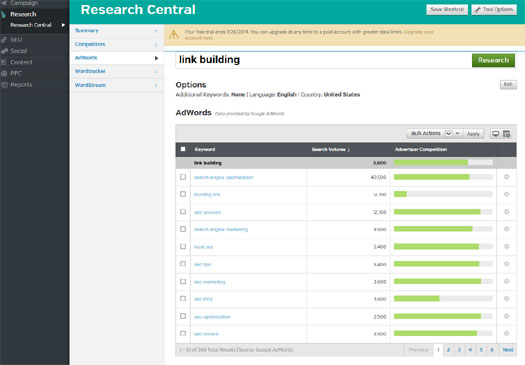Click the display view icon in table toolbar

coord(495,134)
